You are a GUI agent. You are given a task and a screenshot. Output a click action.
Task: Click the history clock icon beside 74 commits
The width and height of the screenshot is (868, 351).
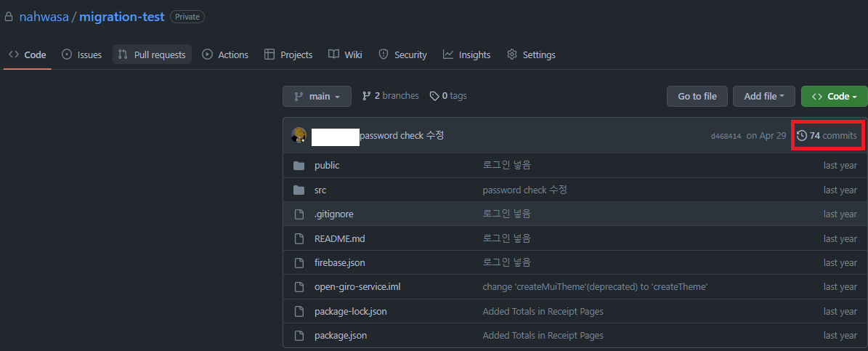[802, 136]
